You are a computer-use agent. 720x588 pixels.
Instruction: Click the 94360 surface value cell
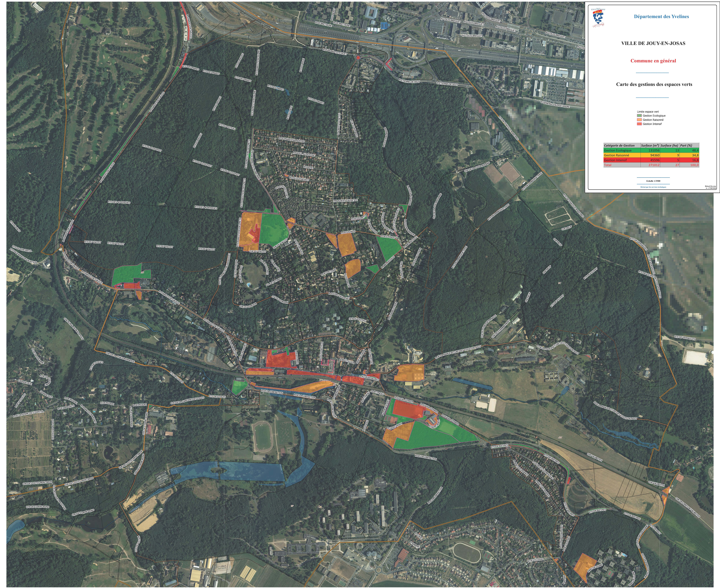[x=650, y=155]
